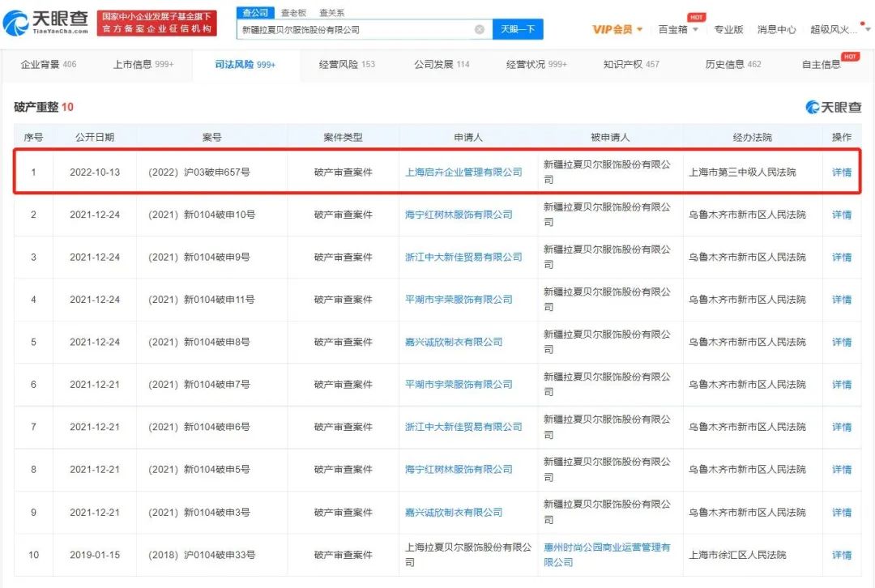The width and height of the screenshot is (875, 588).
Task: Click the 超级风火 entry top right
Action: pos(832,28)
